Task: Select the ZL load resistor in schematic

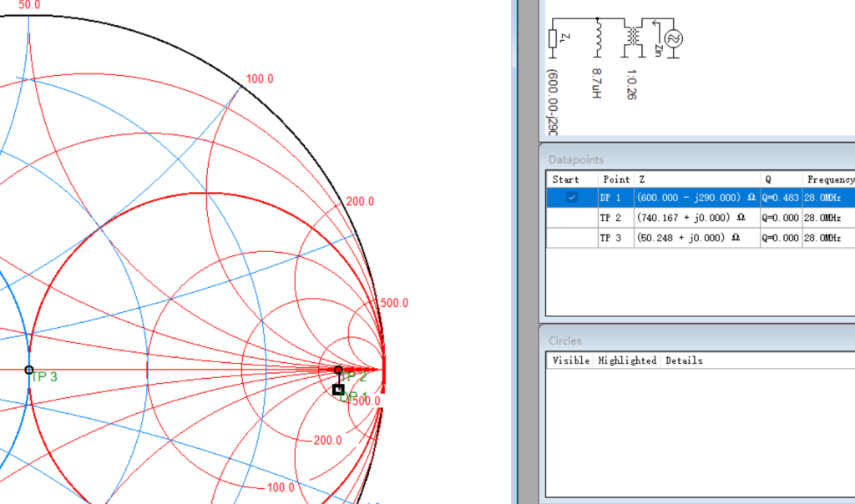Action: coord(553,39)
